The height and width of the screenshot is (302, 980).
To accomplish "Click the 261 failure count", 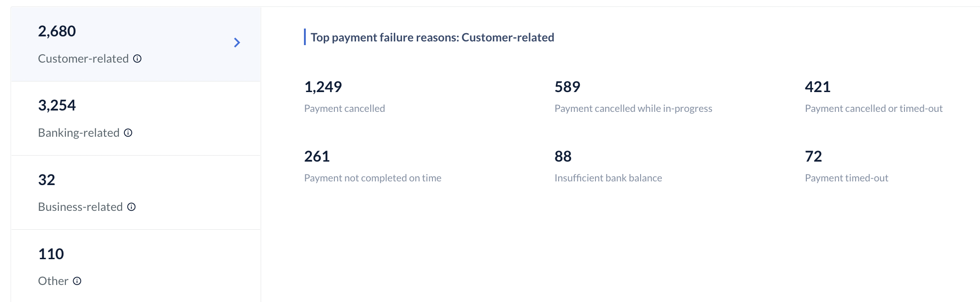I will pyautogui.click(x=317, y=156).
